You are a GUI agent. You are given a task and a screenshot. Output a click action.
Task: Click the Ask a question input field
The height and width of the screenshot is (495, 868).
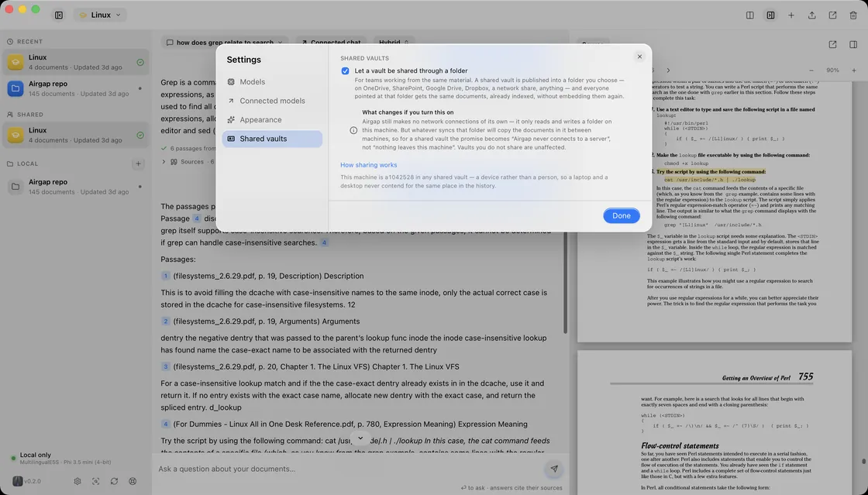coord(349,469)
